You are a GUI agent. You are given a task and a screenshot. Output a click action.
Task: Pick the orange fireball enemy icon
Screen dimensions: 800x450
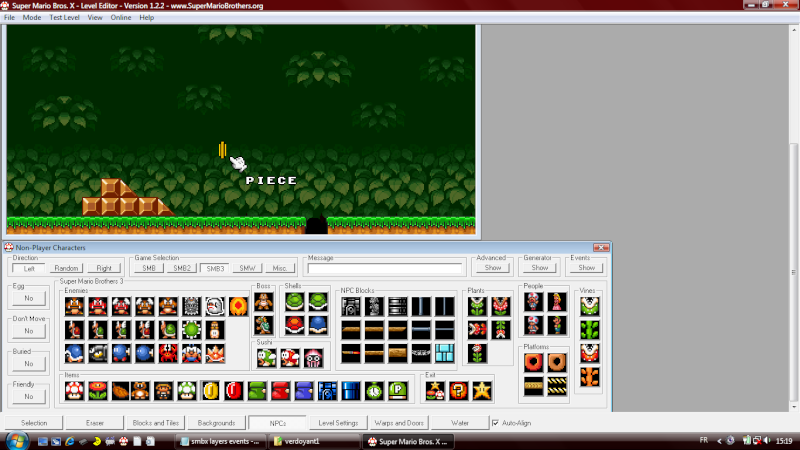238,306
